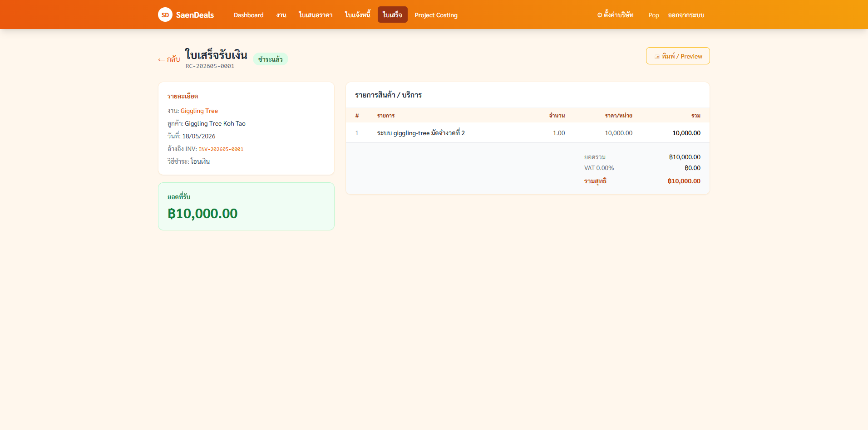Select the active ใบเสร็จ tab
The height and width of the screenshot is (430, 868).
[x=392, y=15]
